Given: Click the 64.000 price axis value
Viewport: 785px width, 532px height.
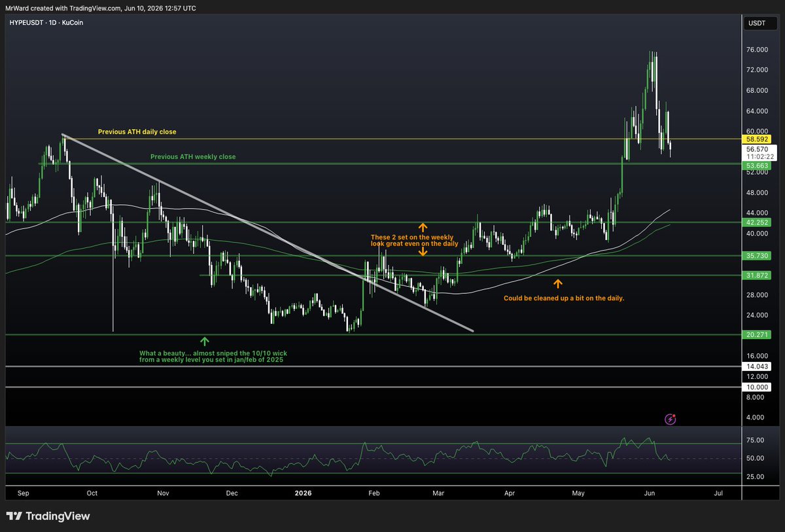Looking at the screenshot, I should point(757,111).
